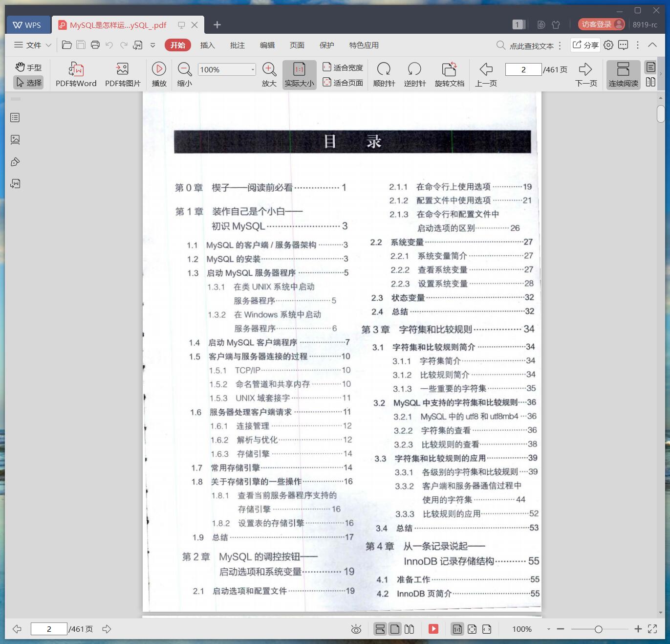The image size is (670, 644).
Task: Switch to the 页面 ribbon tab
Action: point(297,45)
